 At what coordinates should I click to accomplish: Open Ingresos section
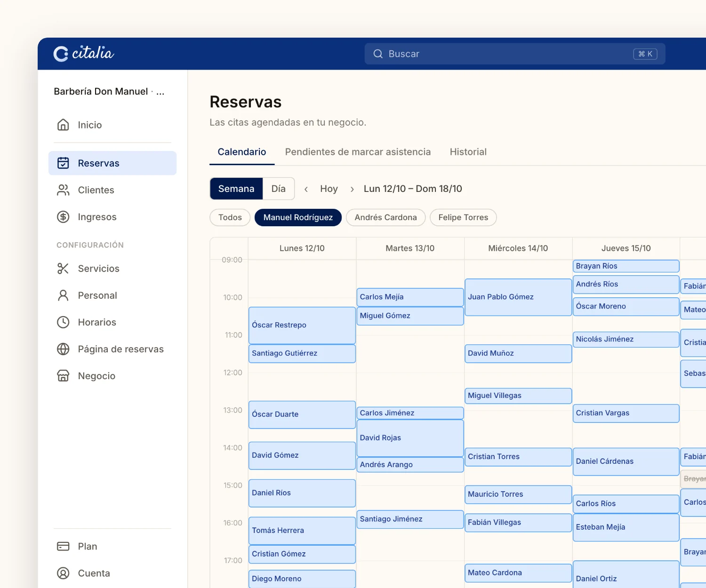[112, 217]
